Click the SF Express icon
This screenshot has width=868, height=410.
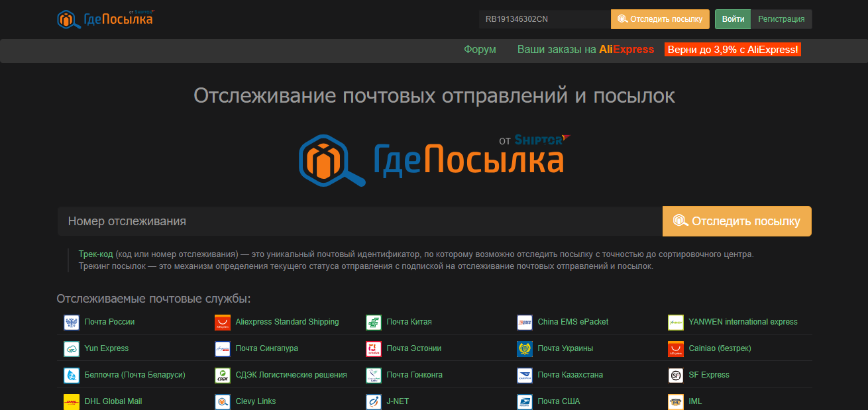[676, 376]
